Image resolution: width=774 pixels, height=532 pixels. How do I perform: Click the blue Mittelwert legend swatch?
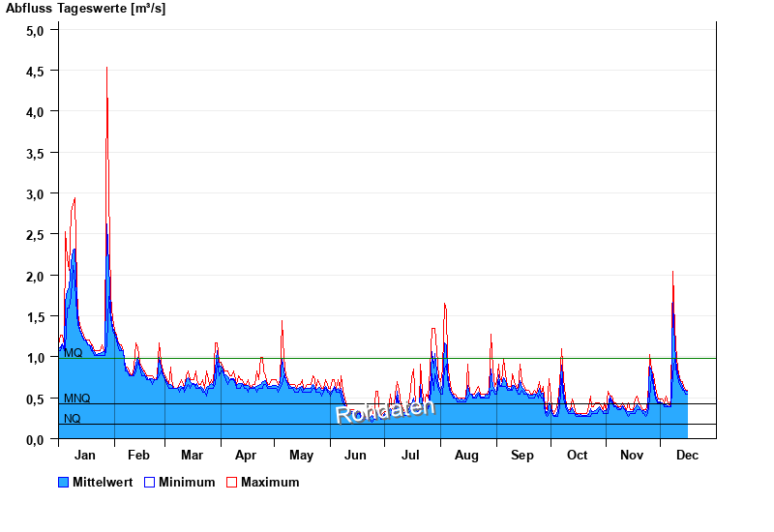[64, 483]
